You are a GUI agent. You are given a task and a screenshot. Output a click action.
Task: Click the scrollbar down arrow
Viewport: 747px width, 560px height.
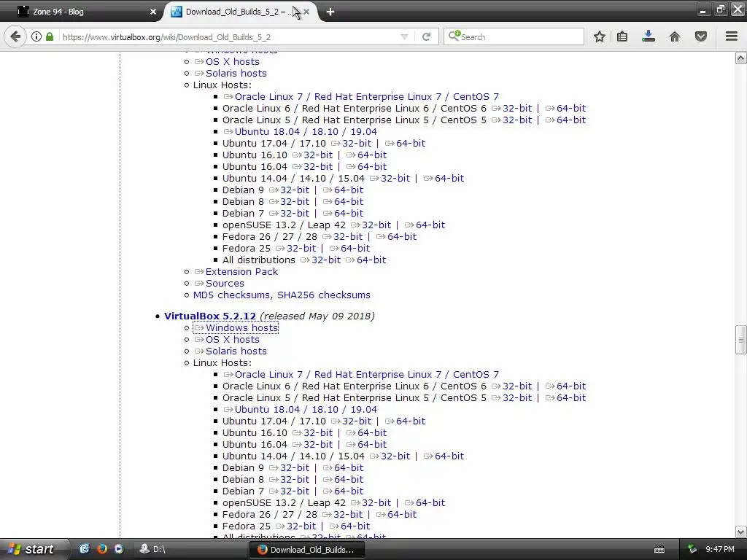(741, 532)
